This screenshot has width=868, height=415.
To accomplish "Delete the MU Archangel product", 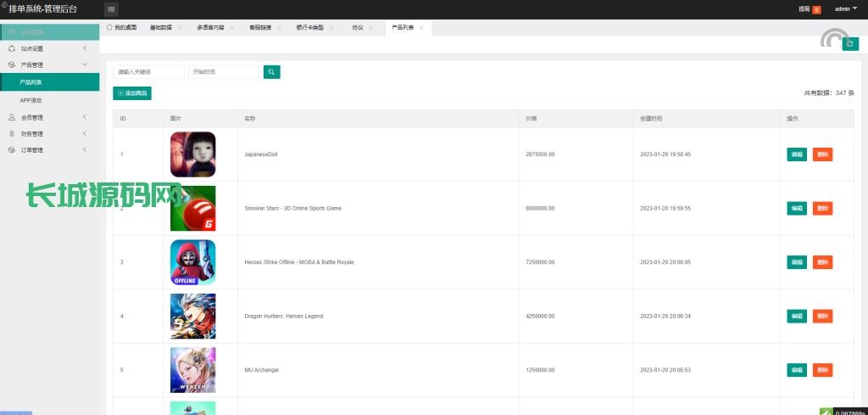I will (822, 370).
